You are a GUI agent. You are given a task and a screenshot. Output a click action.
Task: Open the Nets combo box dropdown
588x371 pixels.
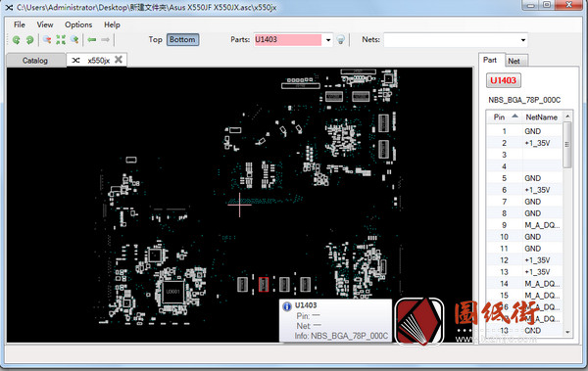pyautogui.click(x=523, y=40)
